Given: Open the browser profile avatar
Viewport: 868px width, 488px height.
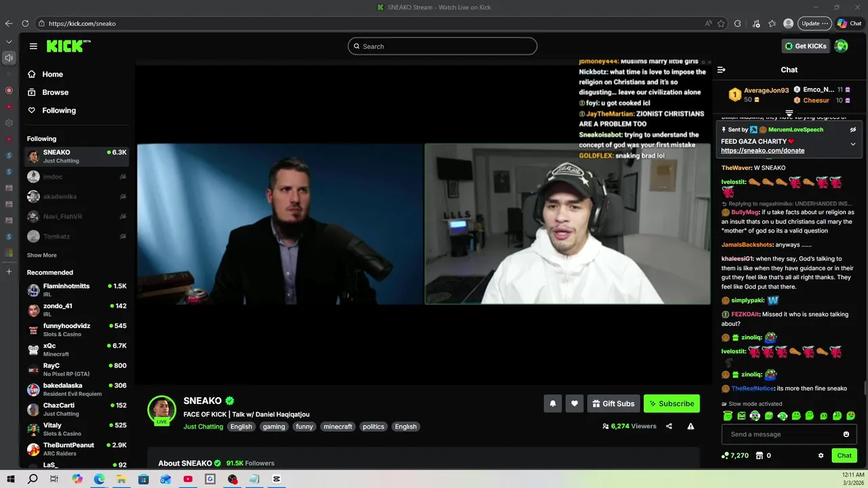Looking at the screenshot, I should (788, 23).
